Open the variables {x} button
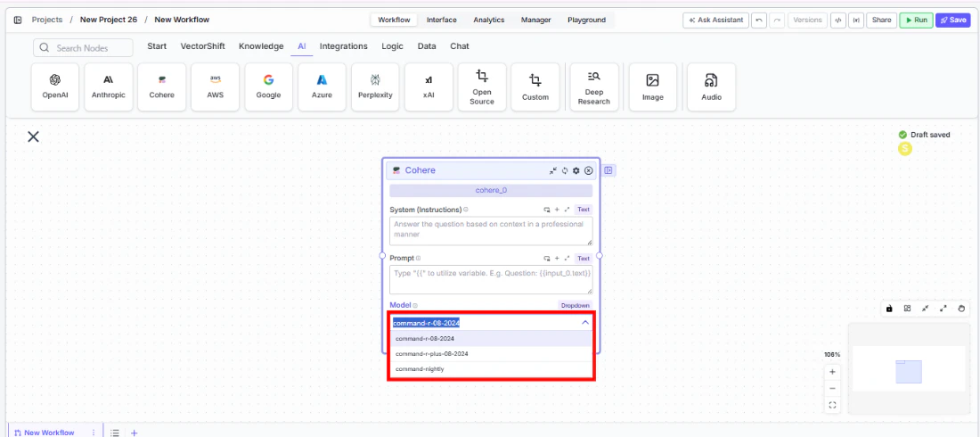980x437 pixels. tap(856, 20)
